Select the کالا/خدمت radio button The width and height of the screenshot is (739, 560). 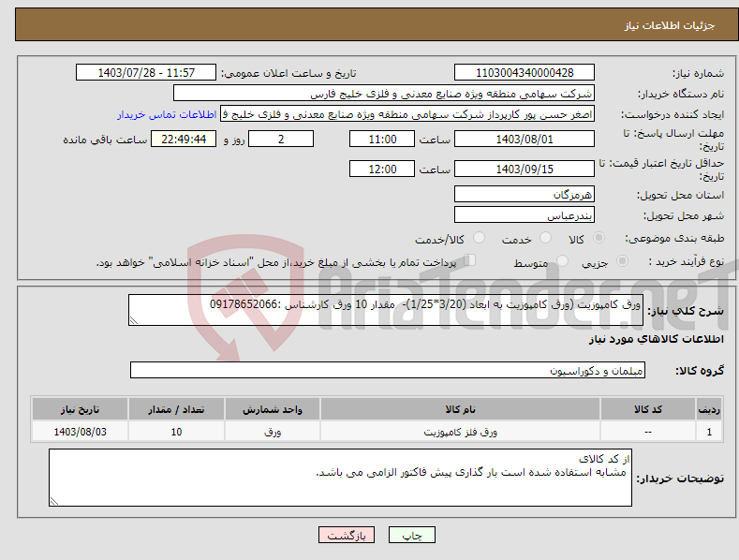point(479,238)
